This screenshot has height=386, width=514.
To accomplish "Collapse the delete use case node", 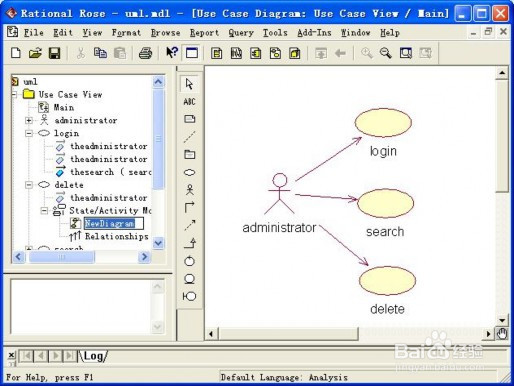I will tap(29, 185).
